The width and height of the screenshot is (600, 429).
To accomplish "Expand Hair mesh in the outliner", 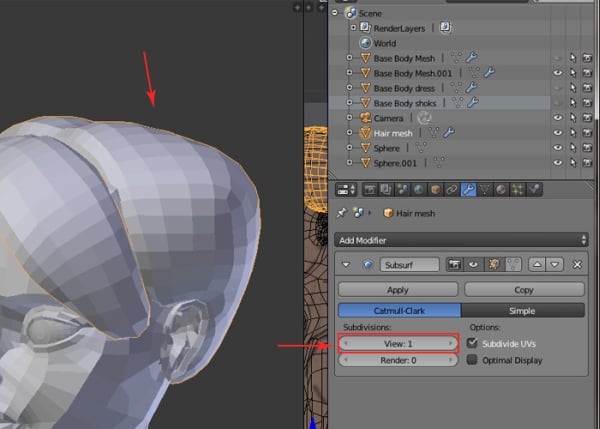I will [x=350, y=132].
